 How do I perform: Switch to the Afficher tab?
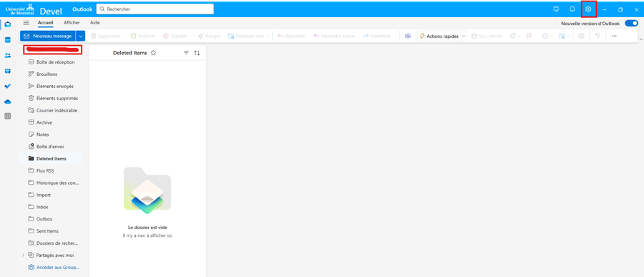[72, 23]
